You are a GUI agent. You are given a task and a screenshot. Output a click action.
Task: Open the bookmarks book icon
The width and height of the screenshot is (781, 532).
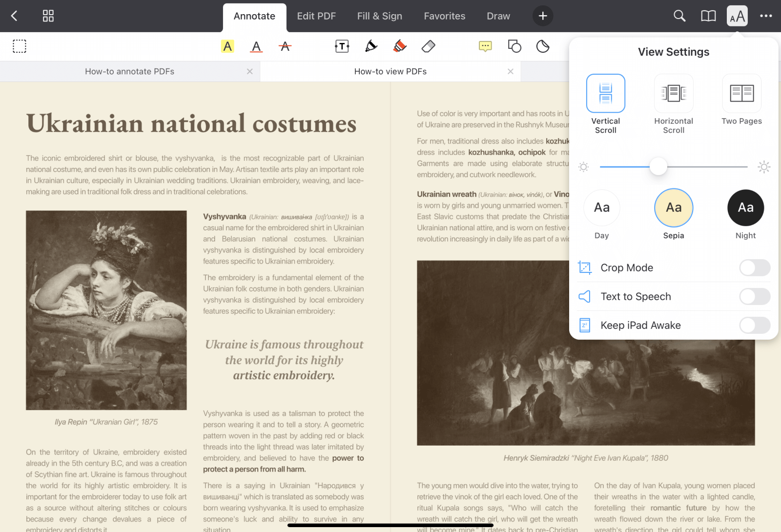pyautogui.click(x=708, y=16)
